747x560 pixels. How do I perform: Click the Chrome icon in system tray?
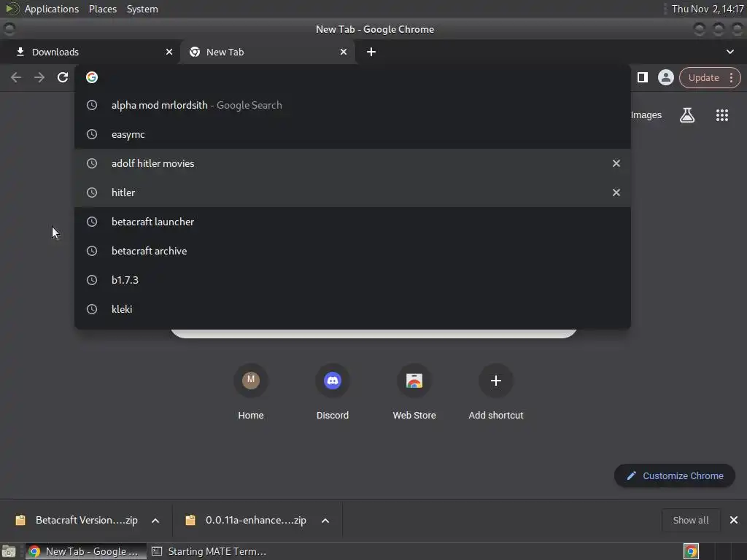(x=691, y=551)
